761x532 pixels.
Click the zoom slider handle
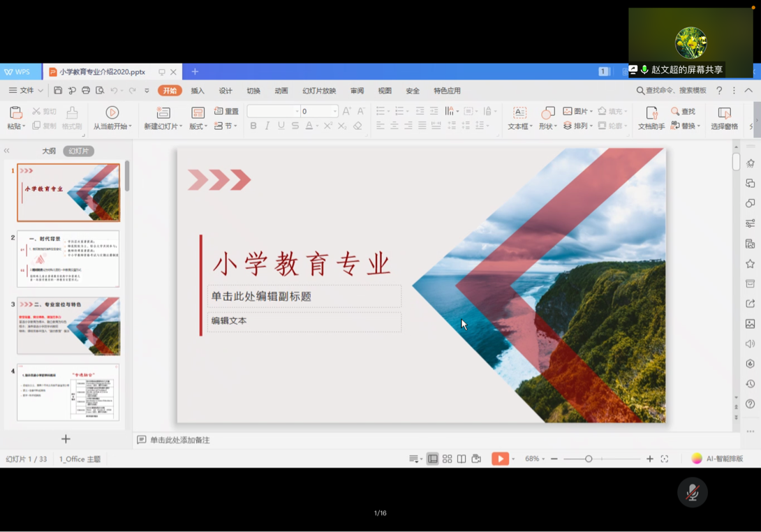(x=589, y=459)
